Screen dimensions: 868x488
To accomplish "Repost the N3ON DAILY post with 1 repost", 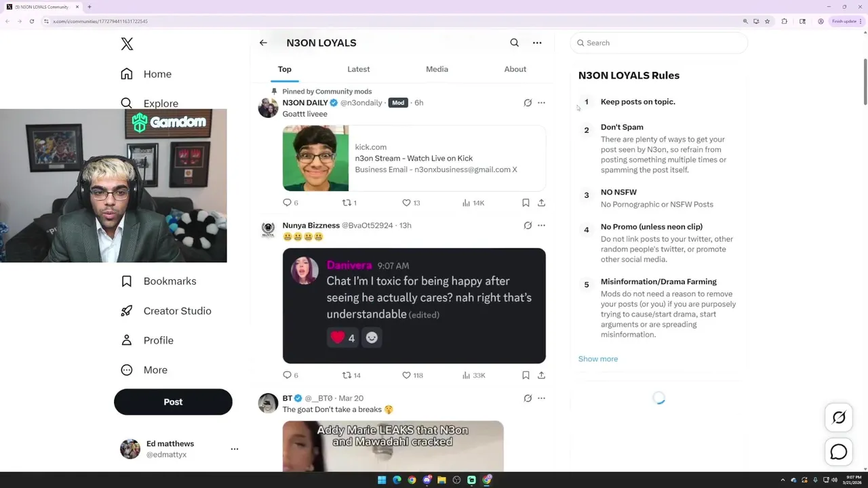I will [349, 203].
